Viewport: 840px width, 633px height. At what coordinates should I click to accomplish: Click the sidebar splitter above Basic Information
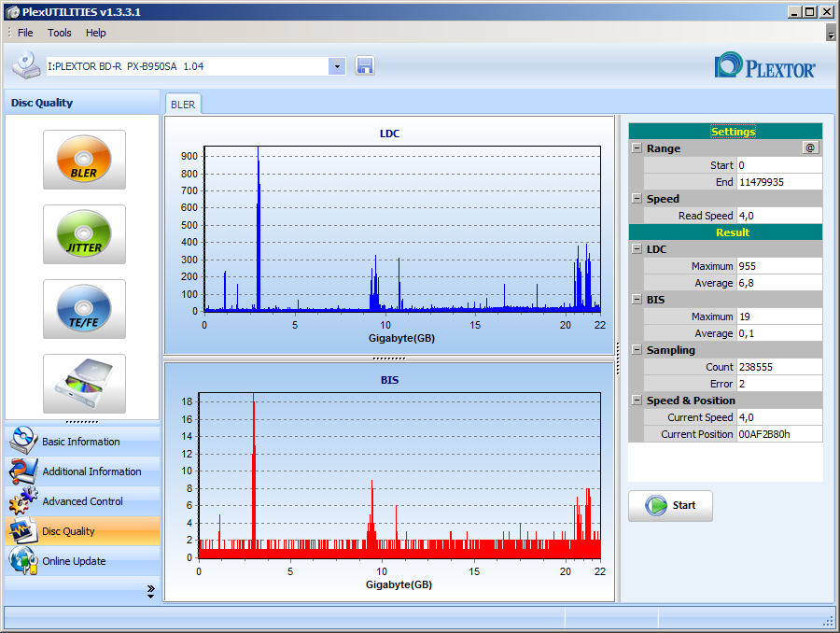pyautogui.click(x=82, y=422)
